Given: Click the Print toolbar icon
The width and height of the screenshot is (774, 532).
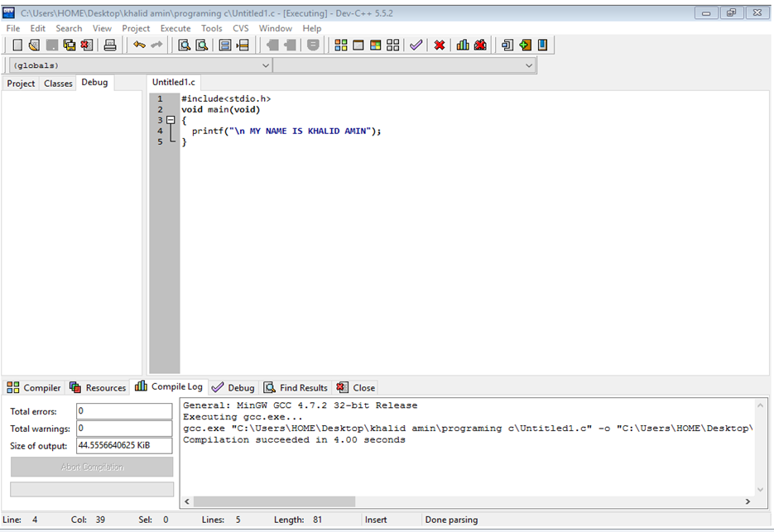Looking at the screenshot, I should (109, 46).
